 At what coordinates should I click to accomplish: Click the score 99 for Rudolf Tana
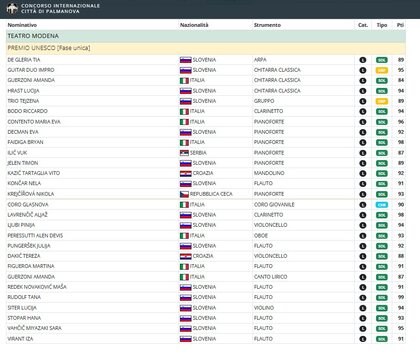(x=401, y=297)
